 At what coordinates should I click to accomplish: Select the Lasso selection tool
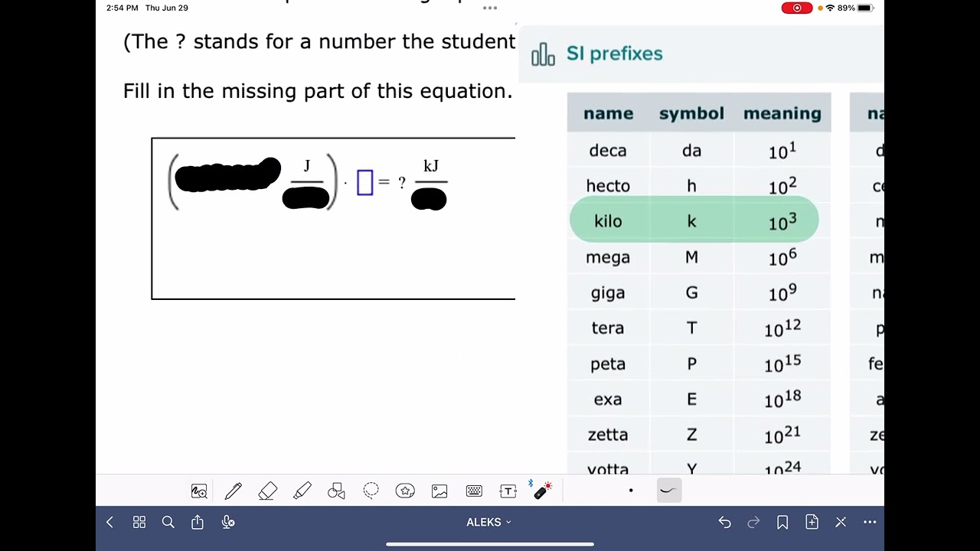(x=371, y=491)
